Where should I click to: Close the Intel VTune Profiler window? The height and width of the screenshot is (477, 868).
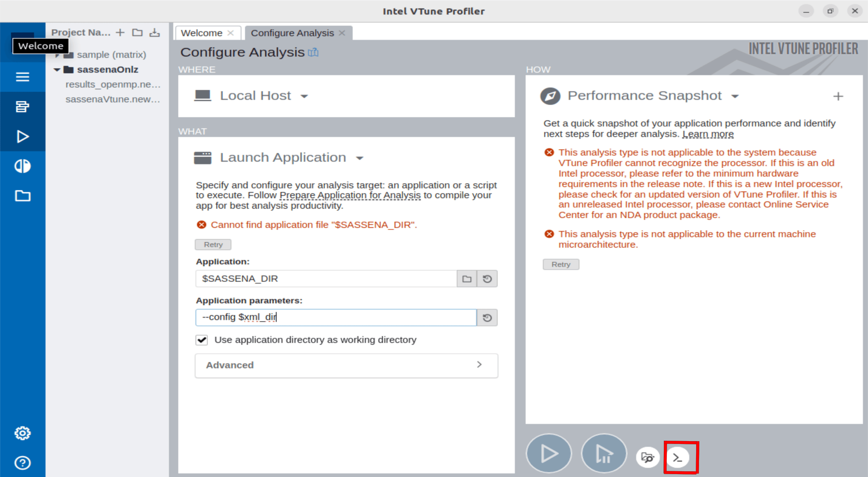pos(855,11)
